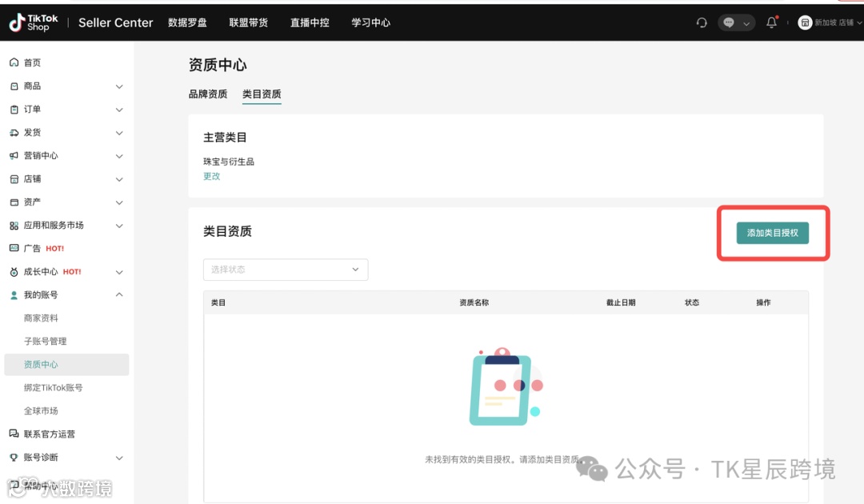Collapse the 我的账号 section chevron
Image resolution: width=864 pixels, height=504 pixels.
[x=119, y=294]
